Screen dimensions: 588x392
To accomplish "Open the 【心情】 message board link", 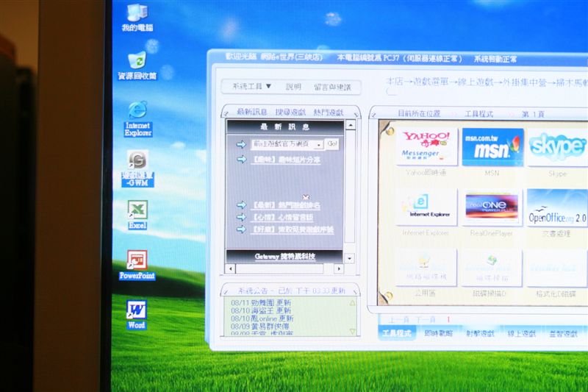I will click(x=282, y=217).
